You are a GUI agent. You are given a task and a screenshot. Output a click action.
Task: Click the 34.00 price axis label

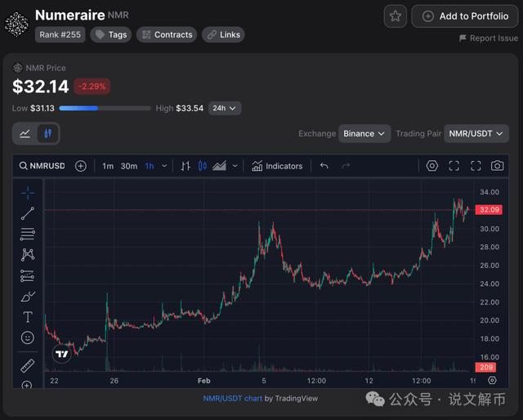click(489, 192)
